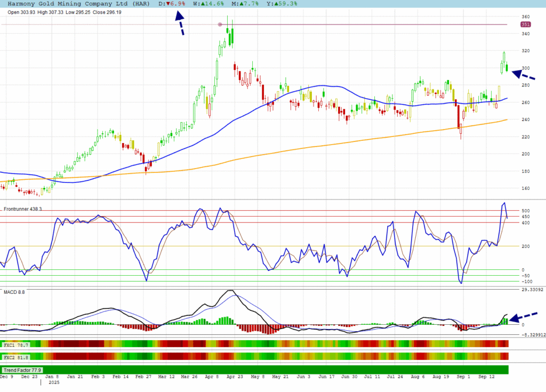Click the pink dot anchoring the resistance line
Image resolution: width=546 pixels, height=392 pixels.
(x=220, y=25)
